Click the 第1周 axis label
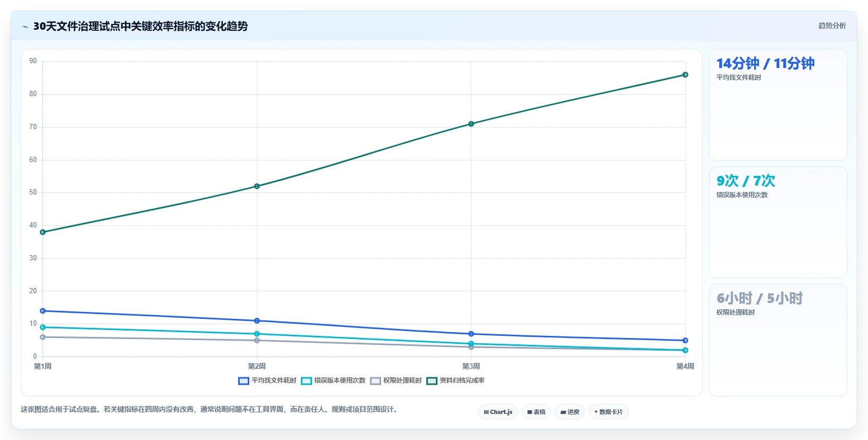 tap(43, 366)
